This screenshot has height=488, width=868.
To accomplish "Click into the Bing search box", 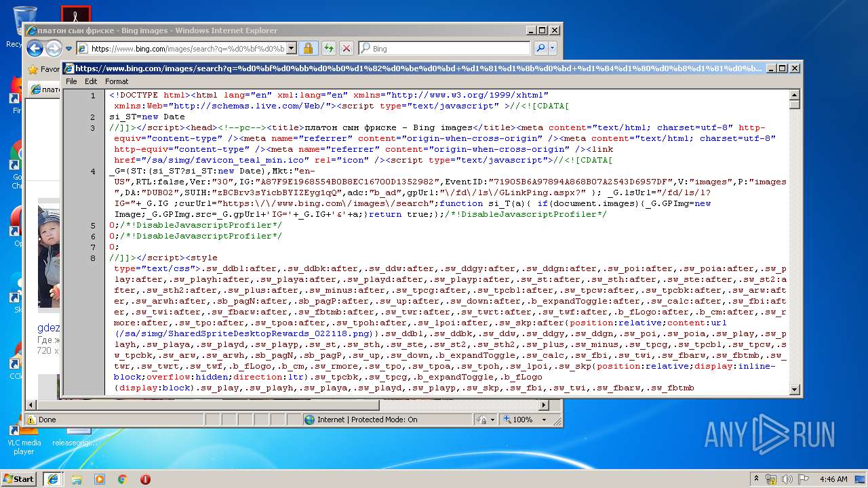I will coord(450,49).
